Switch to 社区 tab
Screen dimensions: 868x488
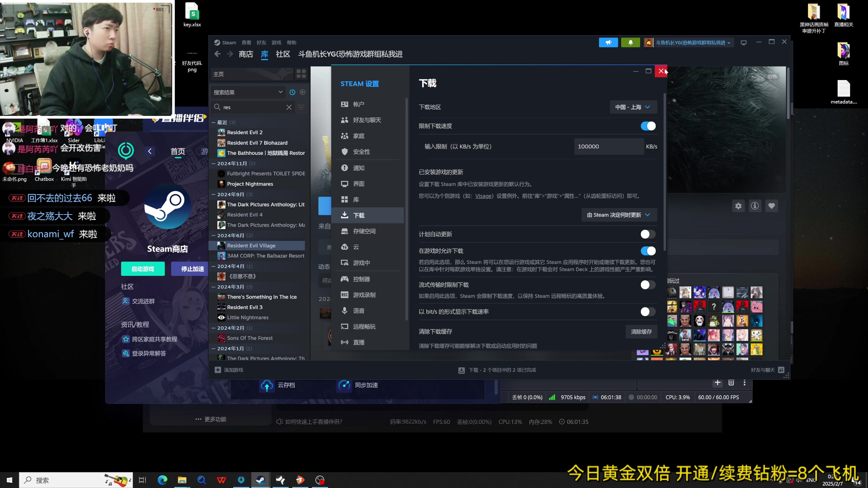coord(283,54)
